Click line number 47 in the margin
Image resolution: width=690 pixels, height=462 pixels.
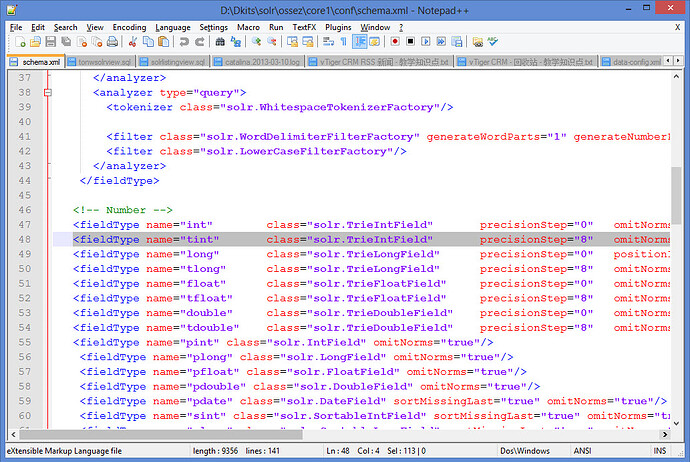[25, 225]
